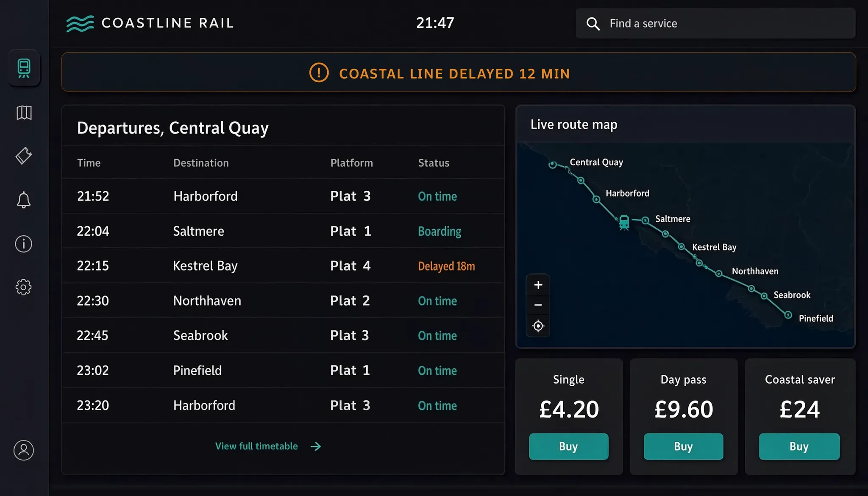Click the train marker on route map
The image size is (868, 496).
click(x=624, y=222)
